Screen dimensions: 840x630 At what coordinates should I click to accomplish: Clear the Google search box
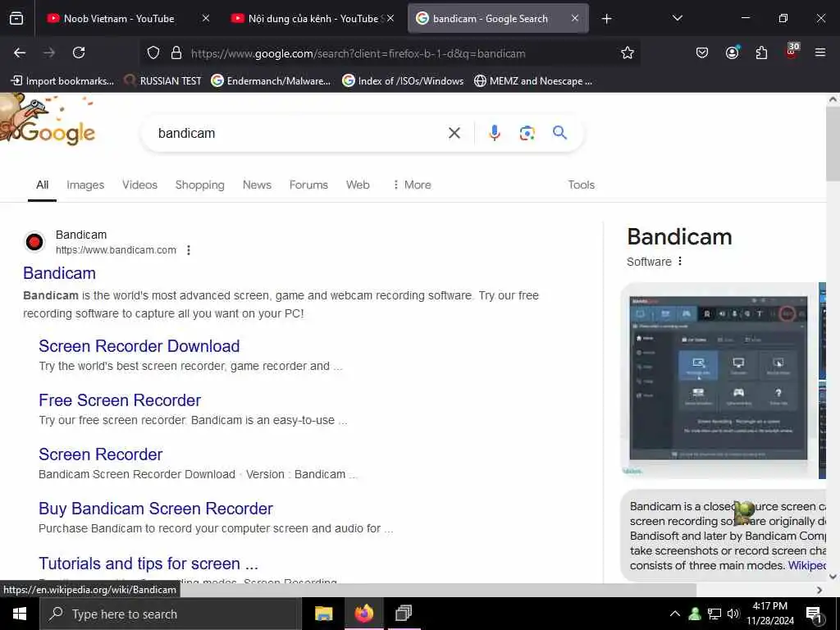(454, 133)
